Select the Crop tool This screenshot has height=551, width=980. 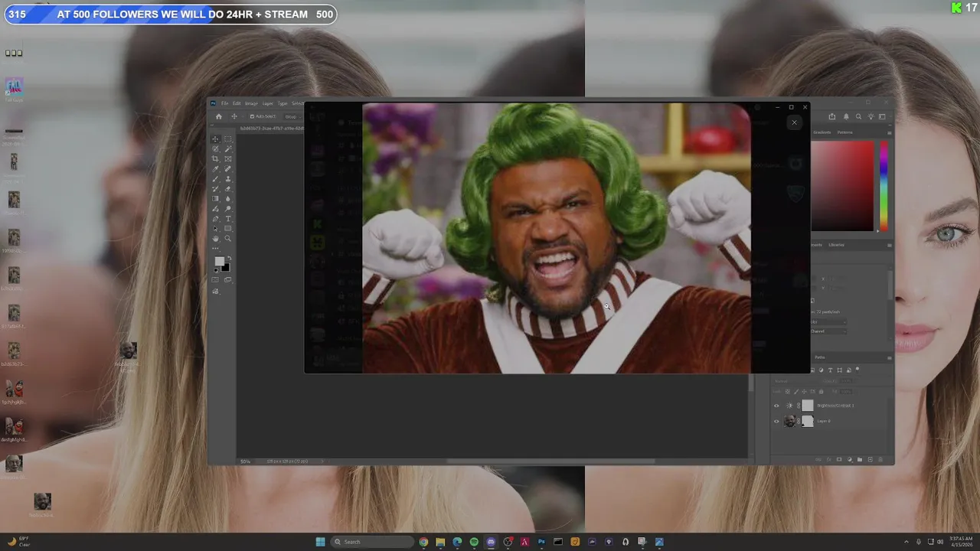(215, 158)
